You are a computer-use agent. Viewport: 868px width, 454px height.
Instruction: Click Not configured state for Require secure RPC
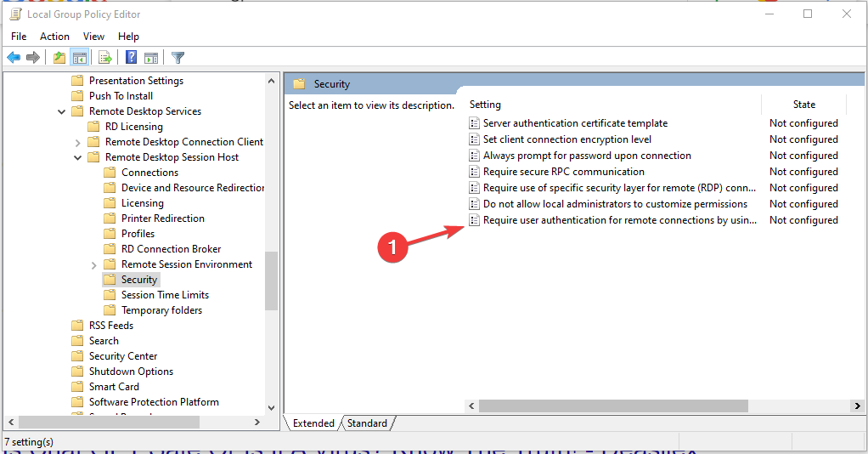click(803, 171)
